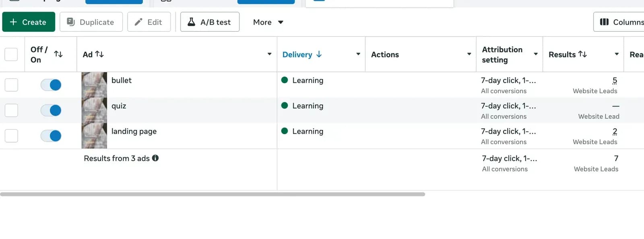Click the Results column sort arrows

point(582,54)
